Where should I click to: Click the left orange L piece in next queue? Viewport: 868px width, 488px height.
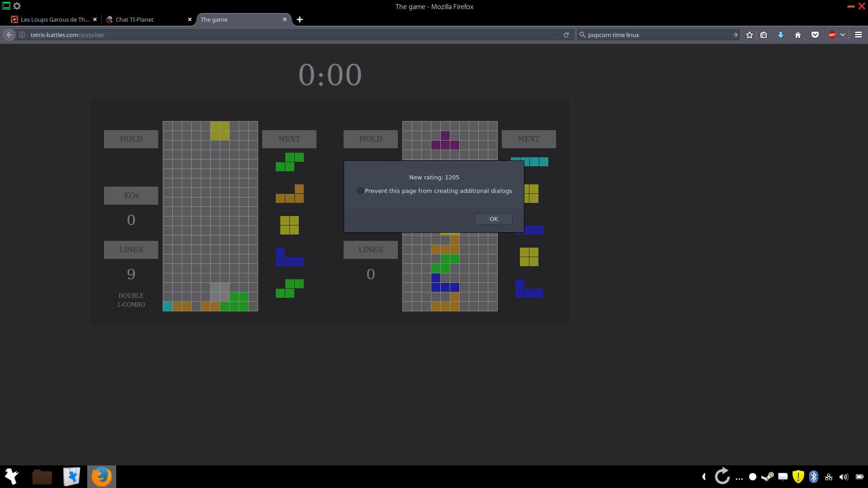pyautogui.click(x=290, y=193)
